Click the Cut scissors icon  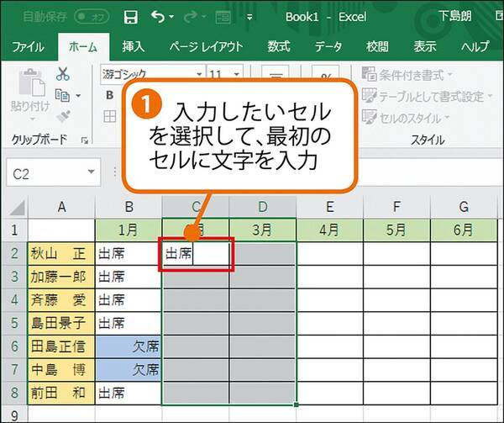click(x=63, y=75)
